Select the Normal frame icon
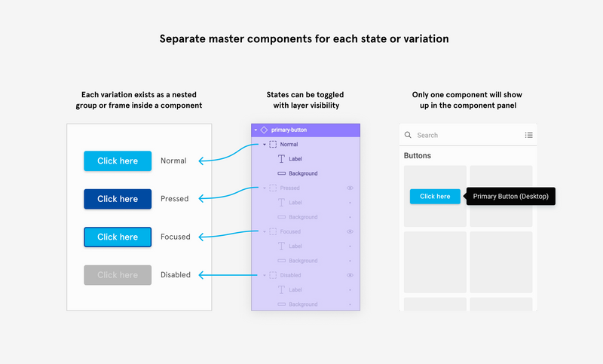Image resolution: width=603 pixels, height=364 pixels. point(273,144)
